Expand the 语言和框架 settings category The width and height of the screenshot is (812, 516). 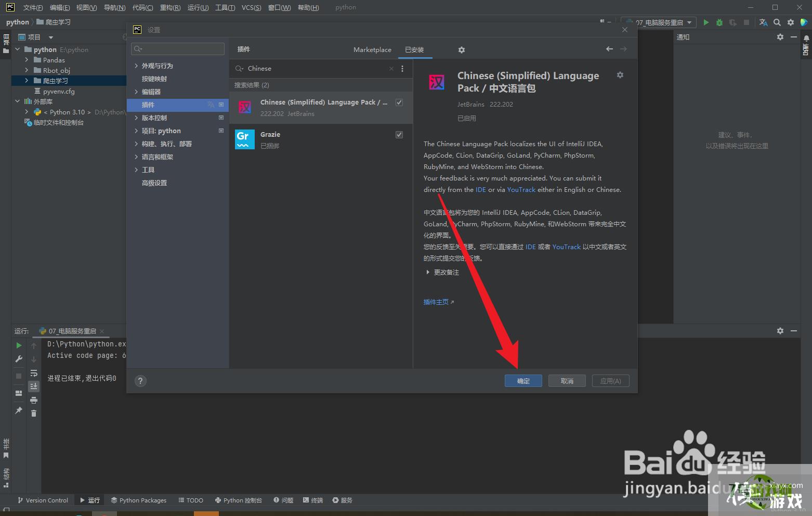click(x=136, y=157)
